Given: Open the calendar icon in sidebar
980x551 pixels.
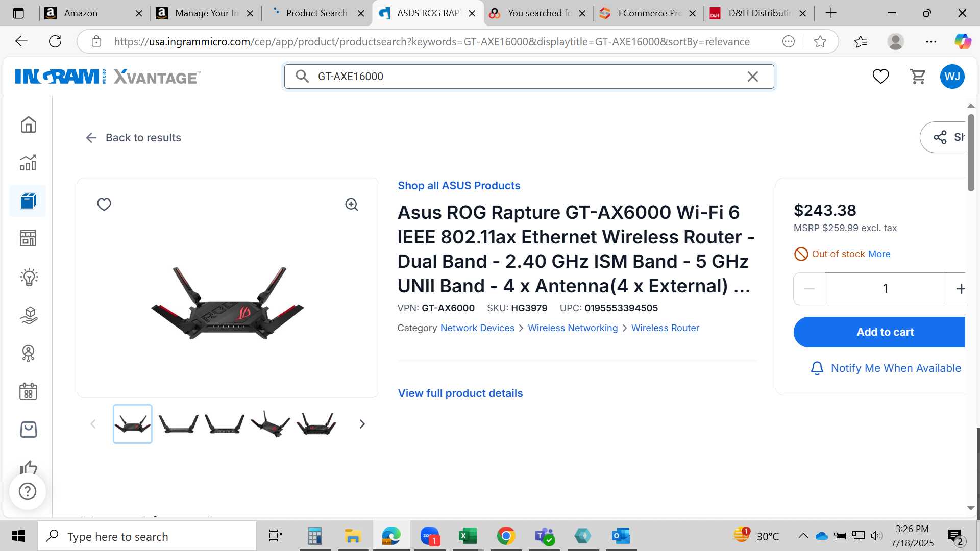Looking at the screenshot, I should click(29, 391).
